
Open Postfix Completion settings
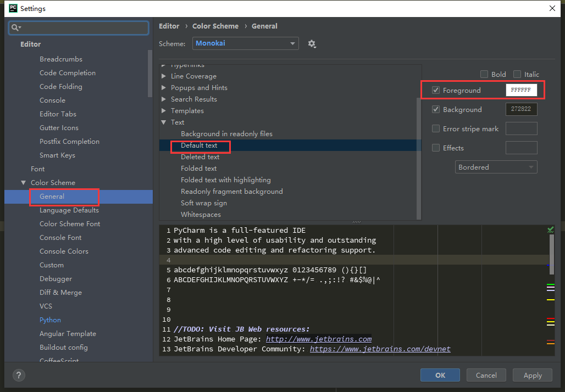coord(69,142)
